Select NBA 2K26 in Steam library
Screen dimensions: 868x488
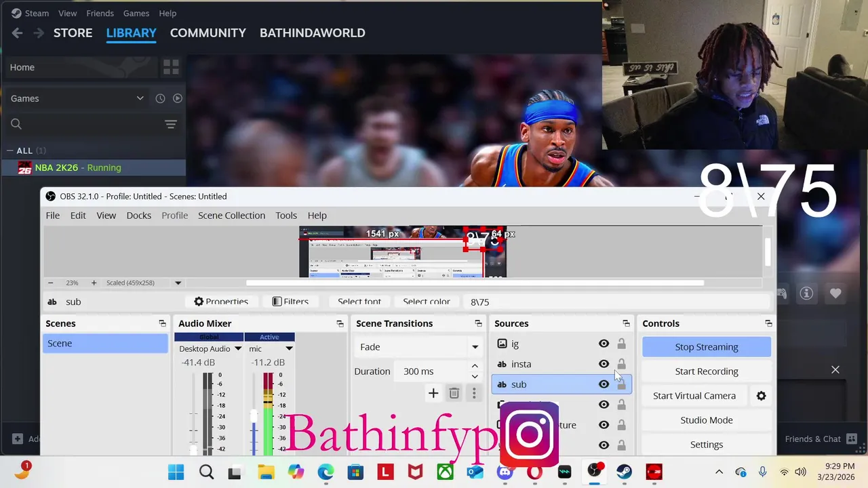93,167
